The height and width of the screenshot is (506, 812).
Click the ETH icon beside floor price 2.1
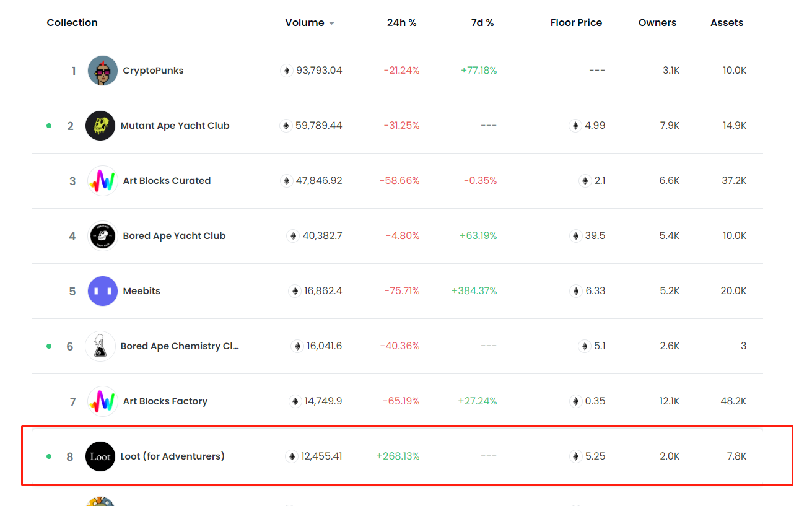click(x=585, y=181)
